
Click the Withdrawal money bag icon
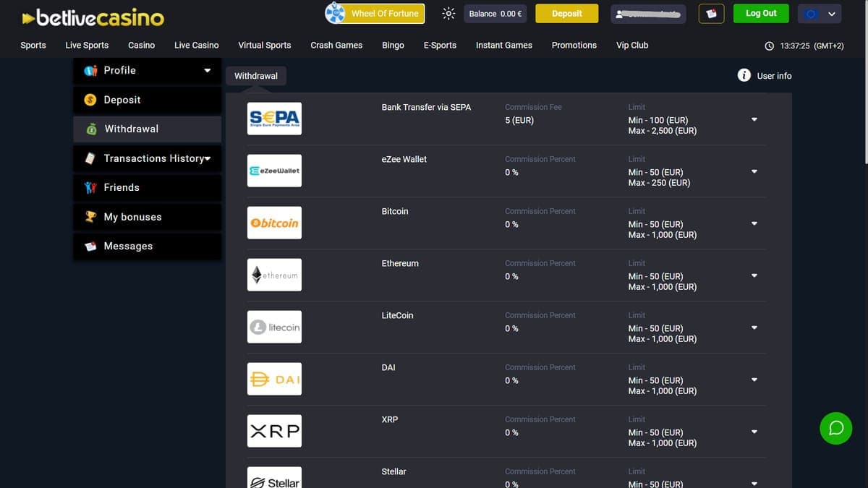click(91, 129)
